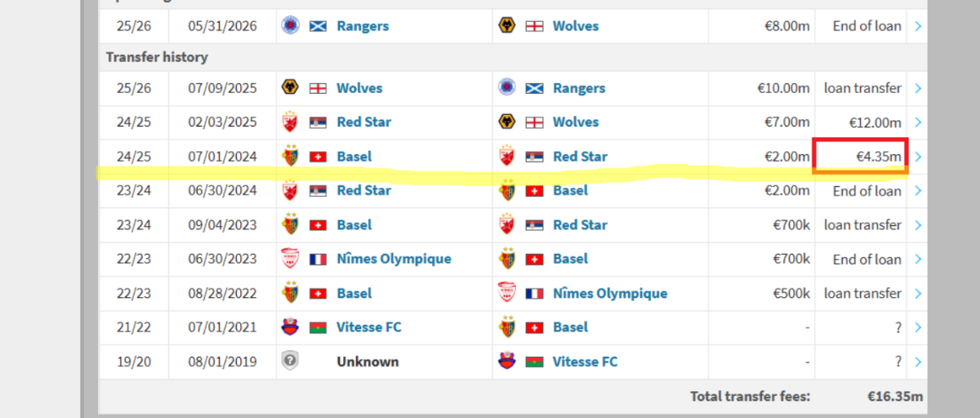980x418 pixels.
Task: Open the Wolves link in 05/31/2026 row
Action: pyautogui.click(x=575, y=26)
